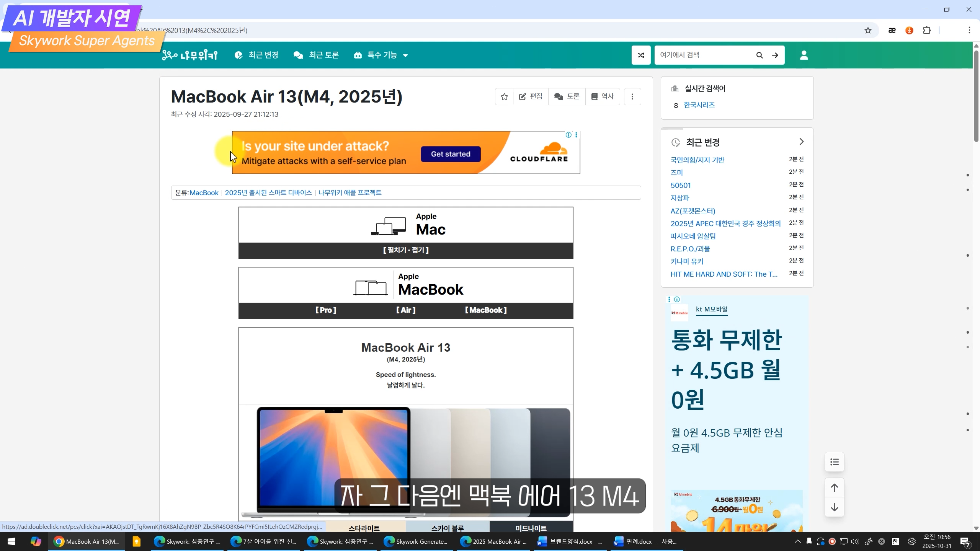980x551 pixels.
Task: View the 역사 history button
Action: point(603,96)
